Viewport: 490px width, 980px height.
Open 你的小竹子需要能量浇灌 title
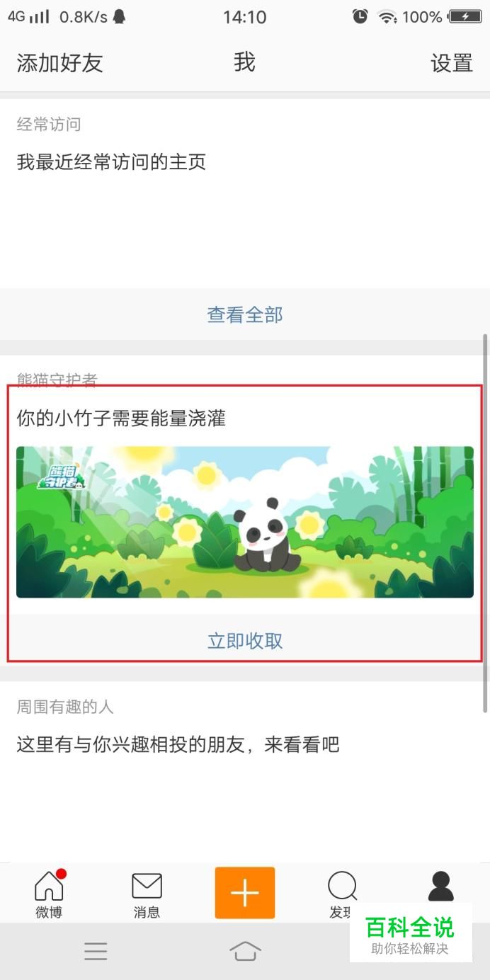[x=121, y=418]
